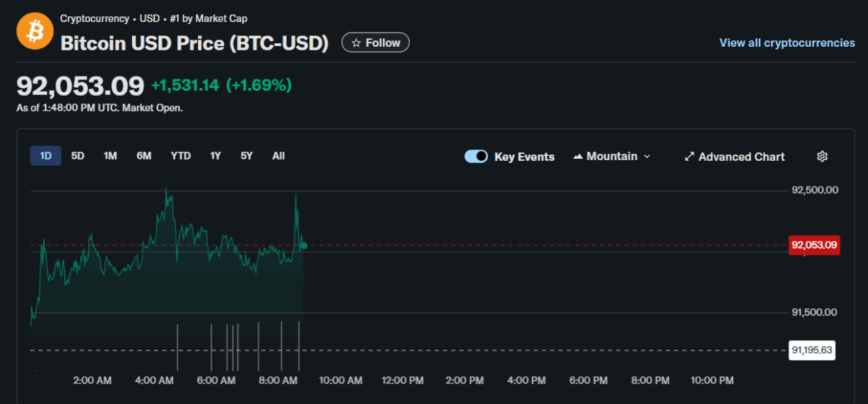Open the Advanced Chart view
Image resolution: width=868 pixels, height=404 pixels.
tap(735, 157)
